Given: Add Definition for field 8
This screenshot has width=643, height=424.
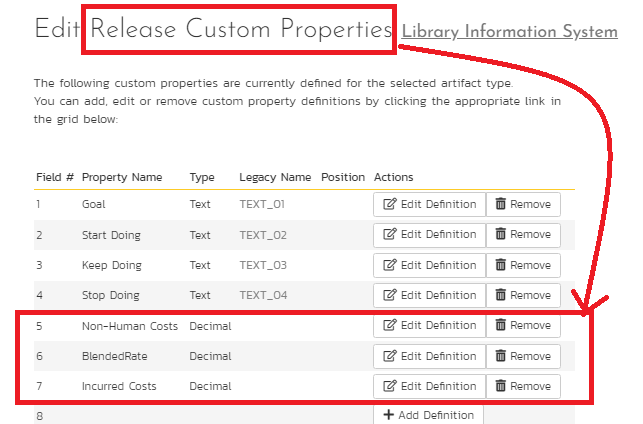Looking at the screenshot, I should point(429,415).
